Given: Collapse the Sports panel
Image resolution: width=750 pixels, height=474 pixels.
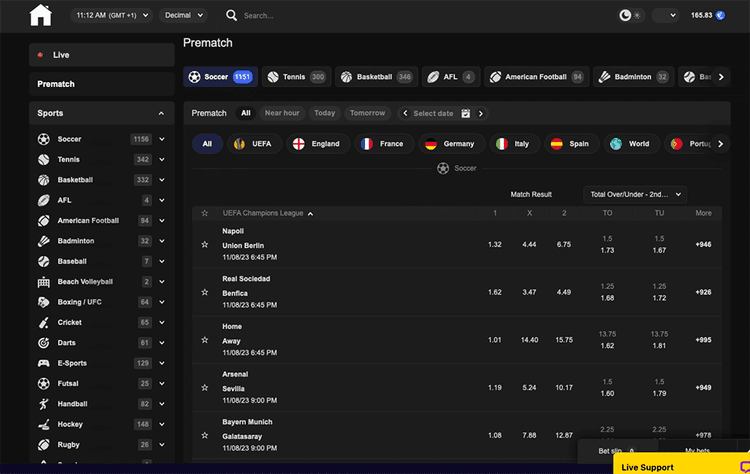Looking at the screenshot, I should 161,113.
